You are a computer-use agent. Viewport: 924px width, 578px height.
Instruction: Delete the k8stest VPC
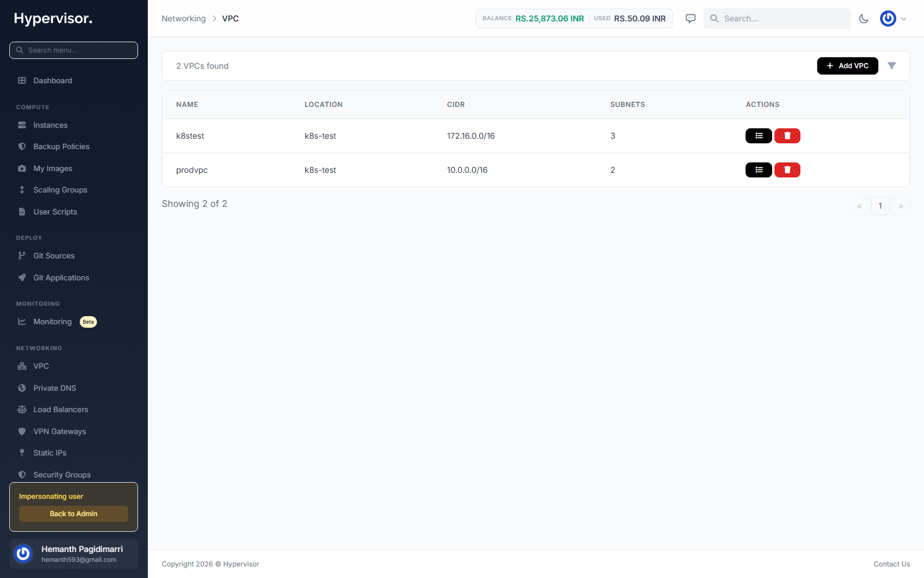[787, 136]
